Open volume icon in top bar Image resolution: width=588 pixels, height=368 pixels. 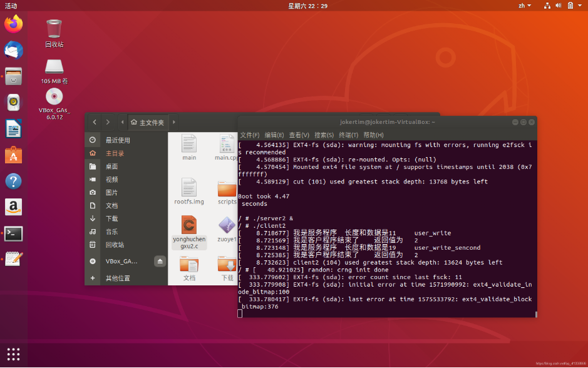[559, 6]
